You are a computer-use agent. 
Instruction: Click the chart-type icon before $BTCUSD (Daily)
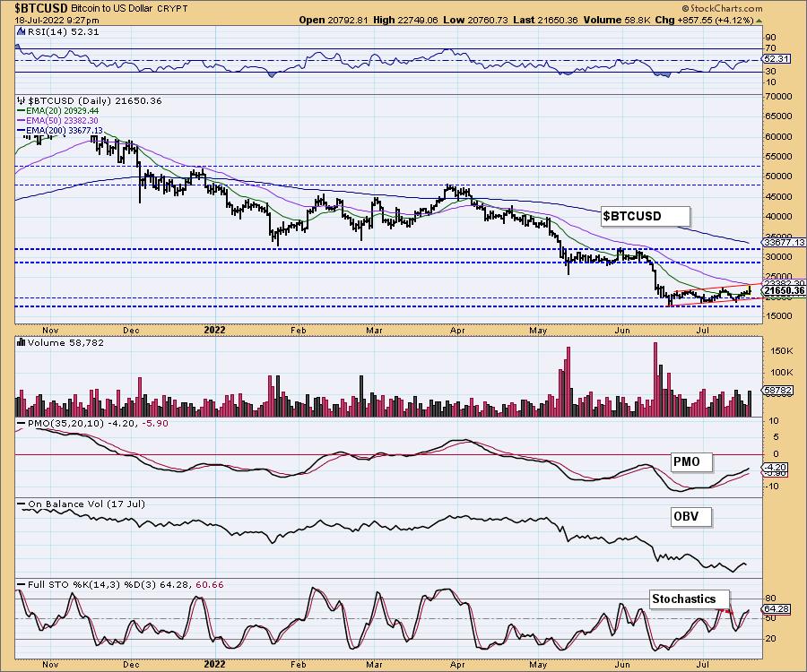click(22, 100)
